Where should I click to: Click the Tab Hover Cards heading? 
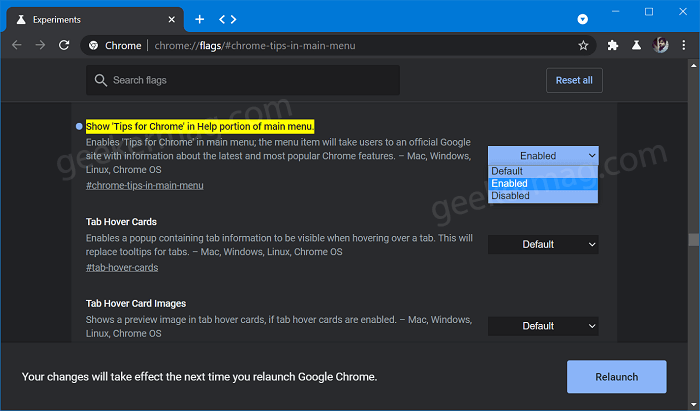click(121, 222)
